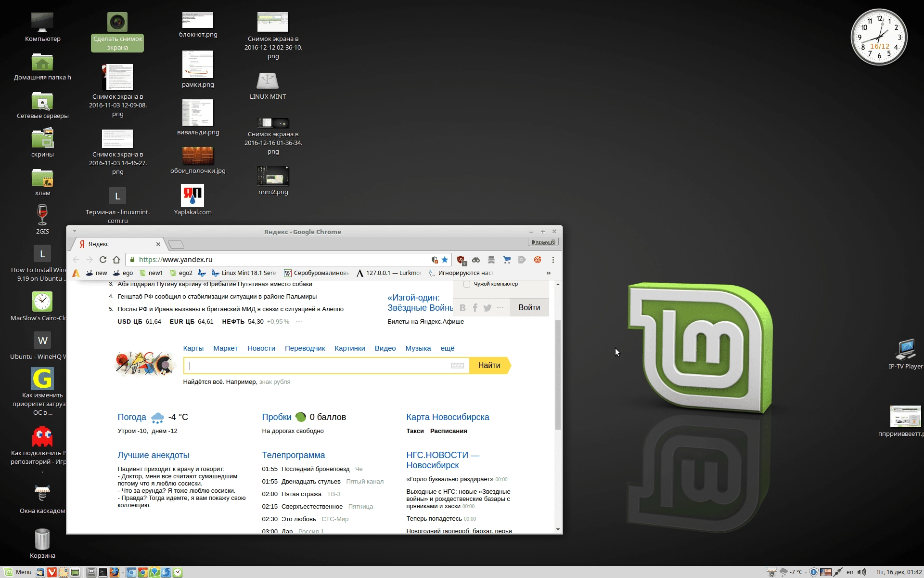Click the network connection plug tray icon
924x578 pixels.
pyautogui.click(x=838, y=572)
